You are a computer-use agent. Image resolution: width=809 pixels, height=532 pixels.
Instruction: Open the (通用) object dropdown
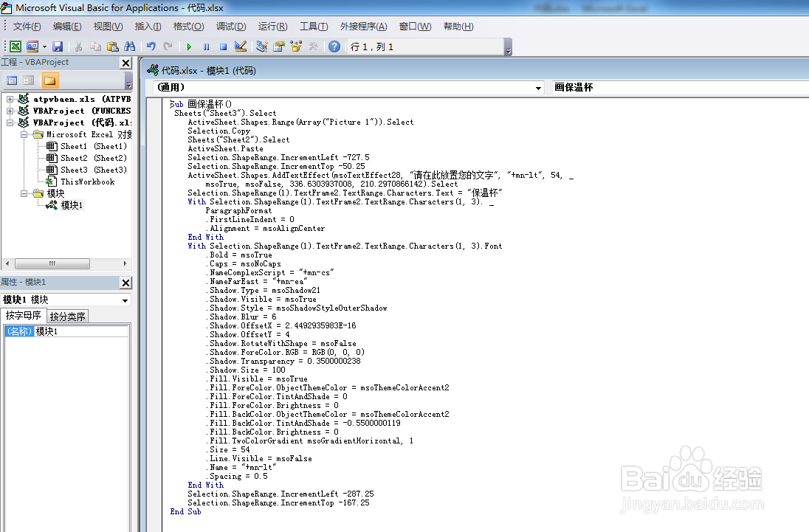538,88
